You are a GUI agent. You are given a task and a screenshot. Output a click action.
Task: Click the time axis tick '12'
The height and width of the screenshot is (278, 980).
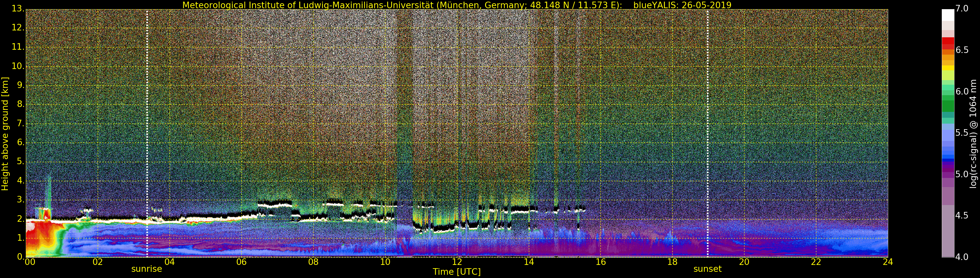[x=457, y=262]
